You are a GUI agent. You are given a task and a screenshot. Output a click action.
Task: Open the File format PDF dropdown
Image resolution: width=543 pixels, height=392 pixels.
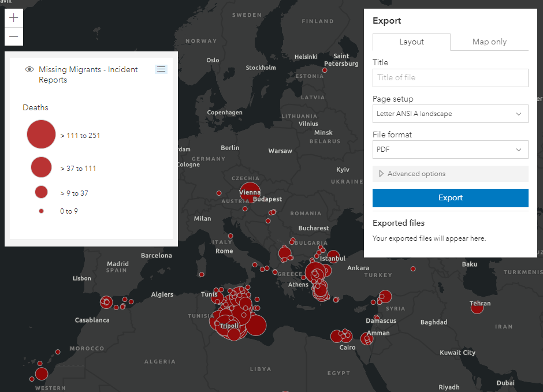(x=450, y=150)
